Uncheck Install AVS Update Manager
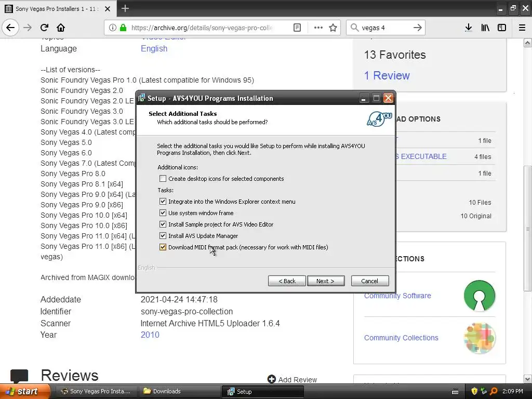 point(163,236)
